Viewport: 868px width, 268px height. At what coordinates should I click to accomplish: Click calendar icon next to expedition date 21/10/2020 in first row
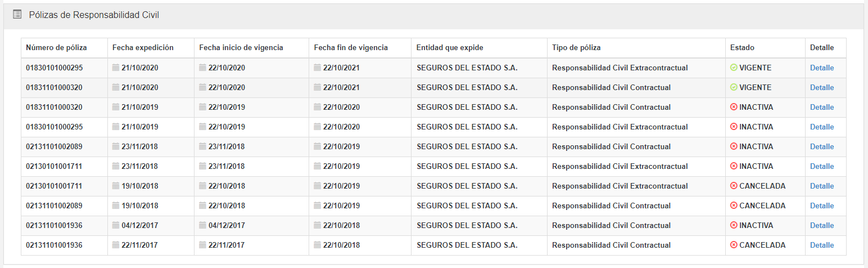pyautogui.click(x=116, y=68)
